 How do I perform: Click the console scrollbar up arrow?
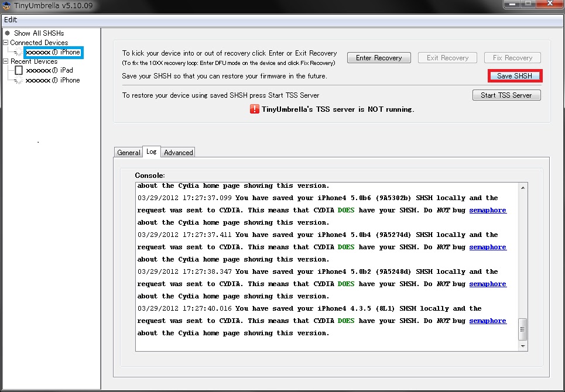point(523,188)
